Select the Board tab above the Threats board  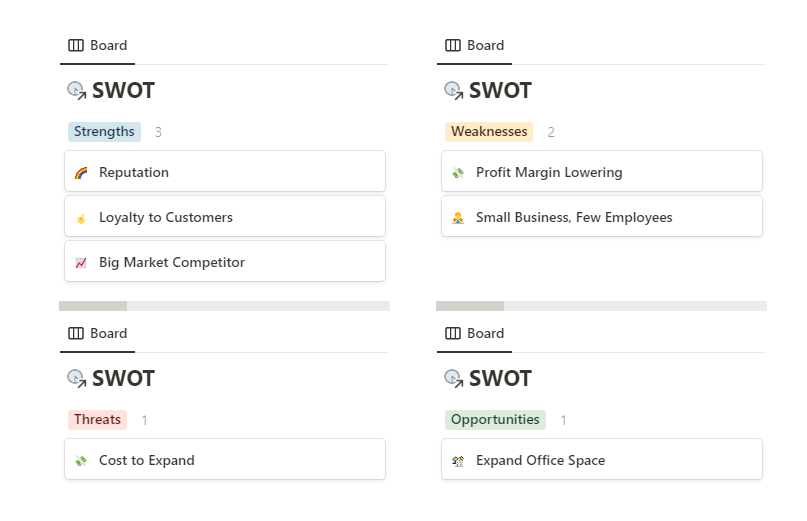point(97,334)
